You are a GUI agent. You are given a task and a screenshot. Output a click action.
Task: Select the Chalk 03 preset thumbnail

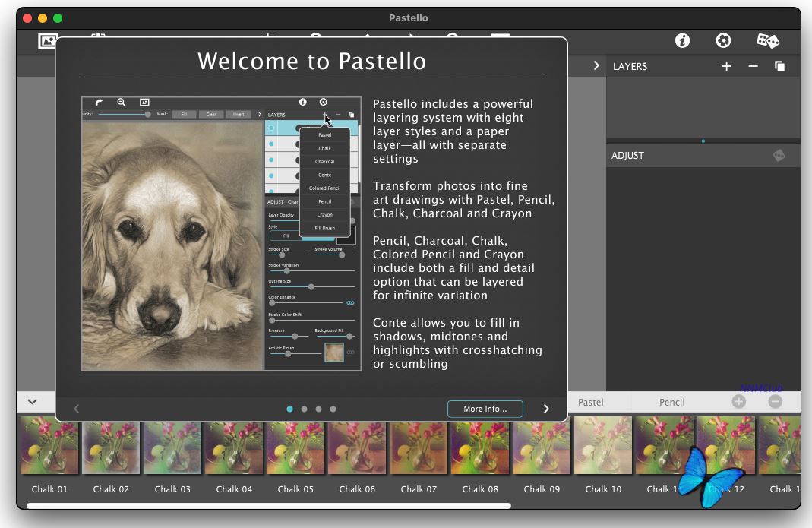(x=172, y=446)
